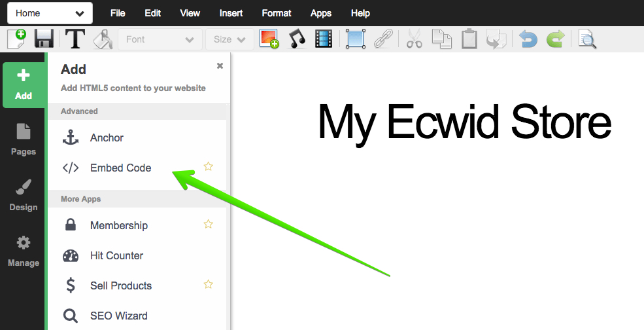Open the Manage sidebar tab
644x330 pixels.
[24, 251]
